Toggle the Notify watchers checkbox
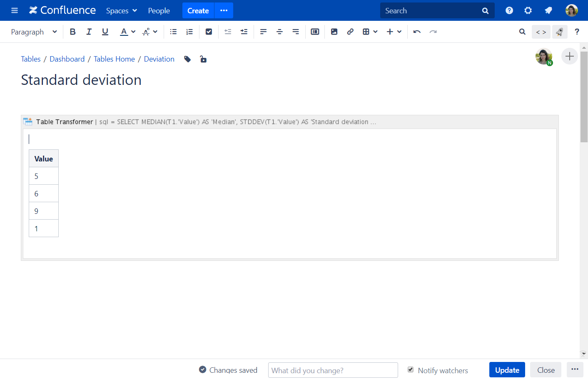588x379 pixels. point(411,370)
